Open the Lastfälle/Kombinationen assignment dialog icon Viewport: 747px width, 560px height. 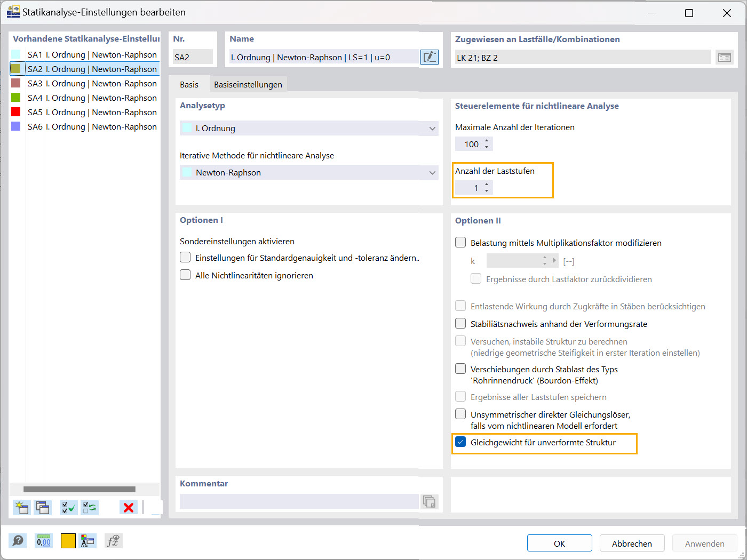pyautogui.click(x=724, y=57)
